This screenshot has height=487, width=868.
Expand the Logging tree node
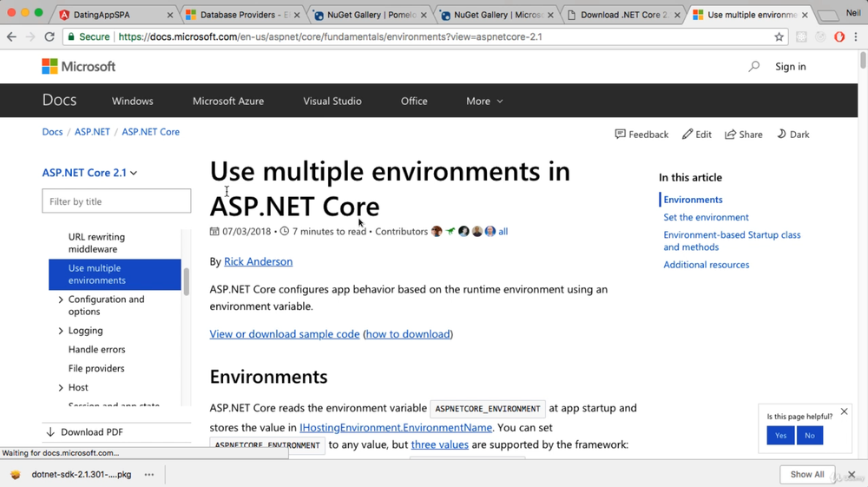(x=61, y=331)
